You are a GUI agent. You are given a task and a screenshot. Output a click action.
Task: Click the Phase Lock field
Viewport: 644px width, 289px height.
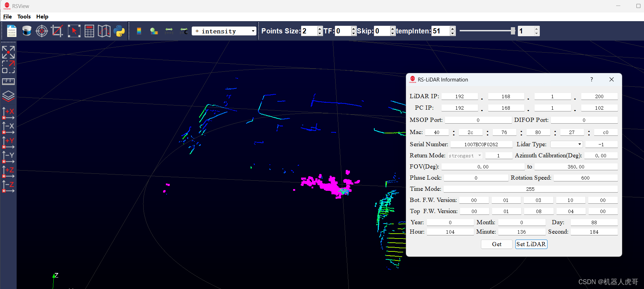(x=476, y=178)
